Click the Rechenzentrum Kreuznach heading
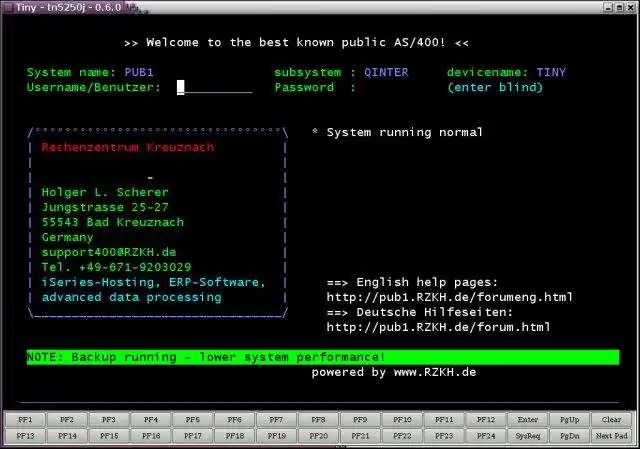Image resolution: width=640 pixels, height=449 pixels. pyautogui.click(x=128, y=147)
